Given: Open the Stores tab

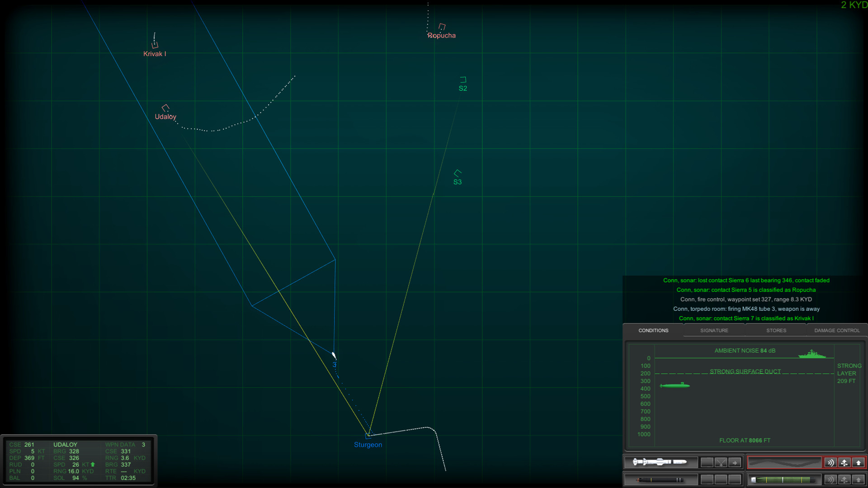Looking at the screenshot, I should click(776, 330).
